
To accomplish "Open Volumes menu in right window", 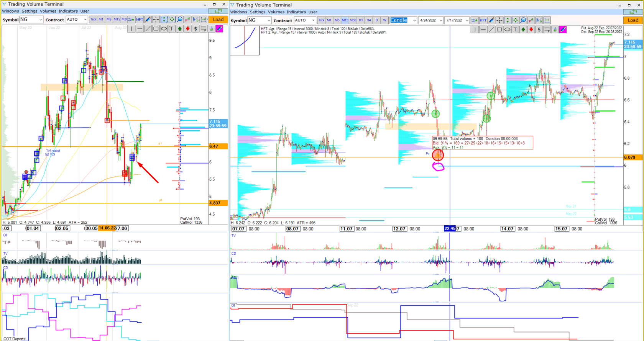I will tap(276, 12).
